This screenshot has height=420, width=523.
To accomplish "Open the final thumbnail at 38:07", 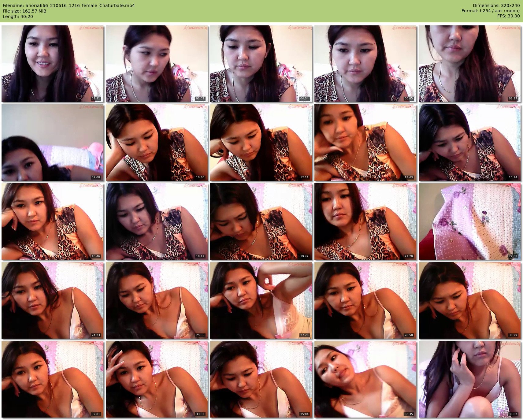I will point(470,379).
